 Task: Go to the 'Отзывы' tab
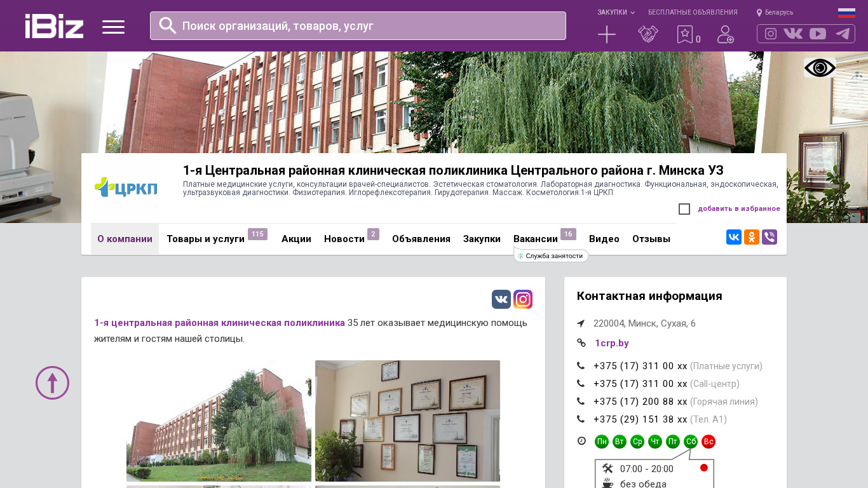[651, 239]
